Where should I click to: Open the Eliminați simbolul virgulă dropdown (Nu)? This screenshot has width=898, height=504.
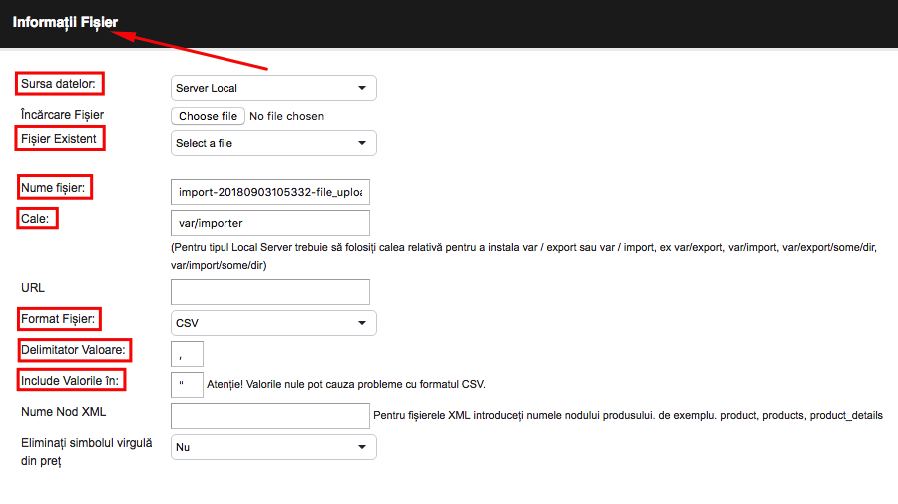pos(273,447)
